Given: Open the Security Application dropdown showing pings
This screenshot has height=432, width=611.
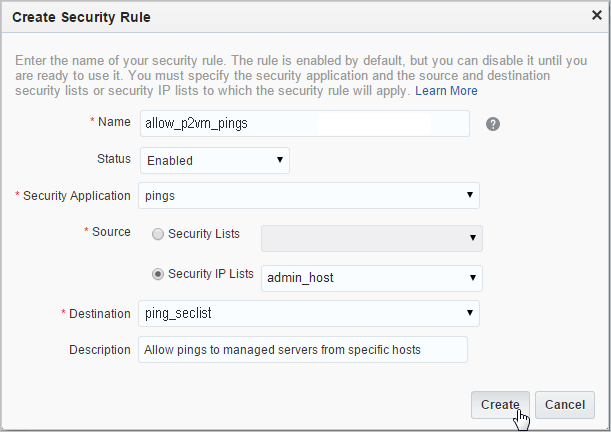Looking at the screenshot, I should pyautogui.click(x=309, y=196).
